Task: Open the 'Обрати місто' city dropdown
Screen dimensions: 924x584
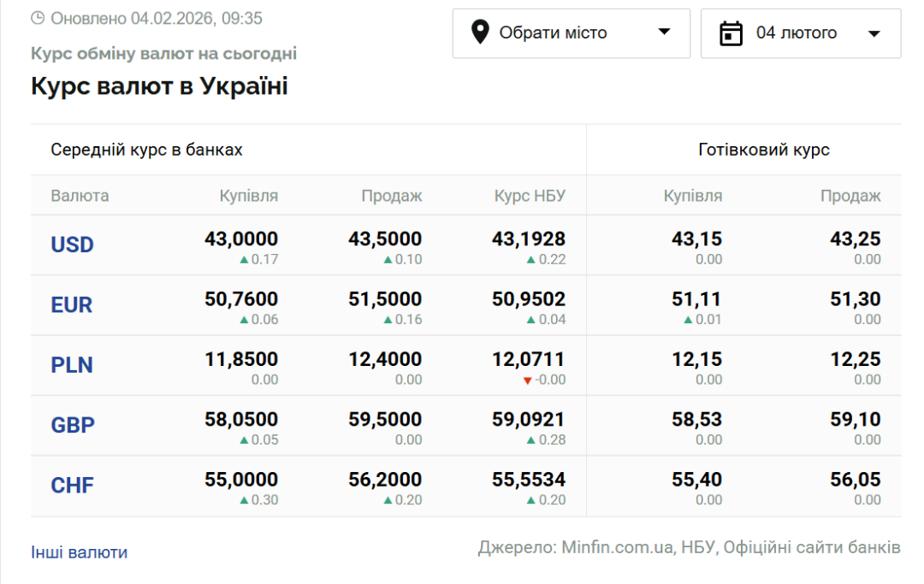Action: [571, 33]
